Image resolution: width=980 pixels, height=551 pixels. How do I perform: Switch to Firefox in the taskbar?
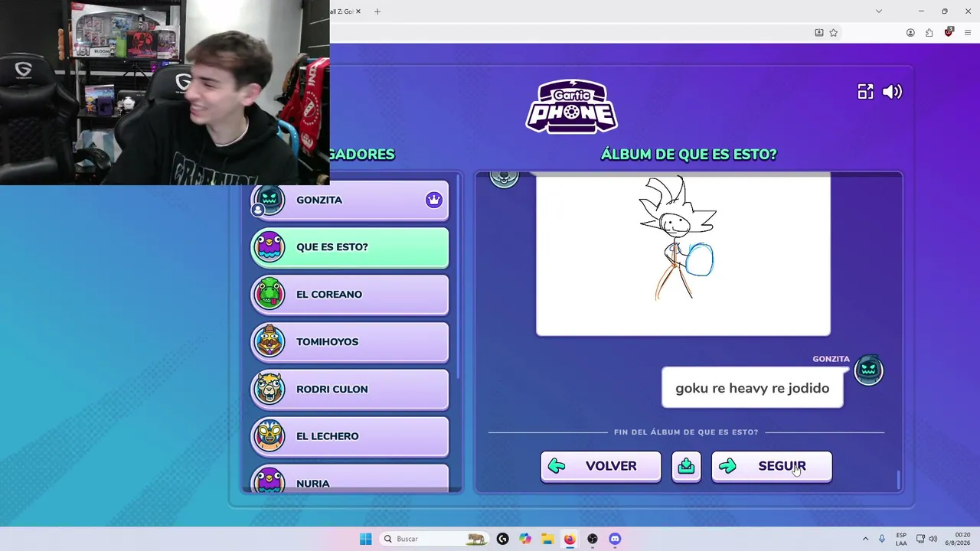(x=570, y=539)
